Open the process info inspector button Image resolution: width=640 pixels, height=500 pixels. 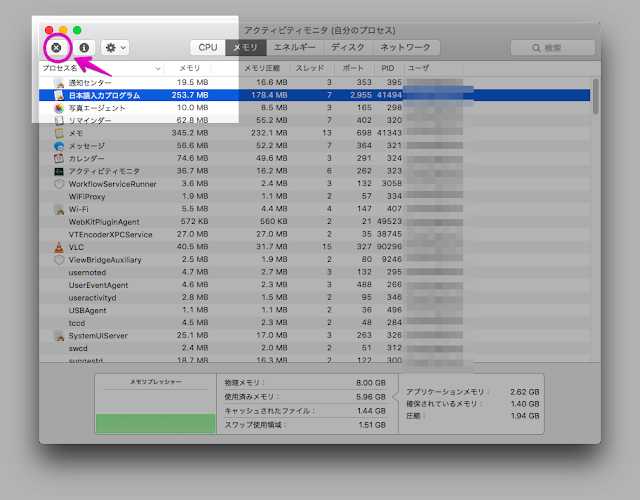[x=84, y=47]
